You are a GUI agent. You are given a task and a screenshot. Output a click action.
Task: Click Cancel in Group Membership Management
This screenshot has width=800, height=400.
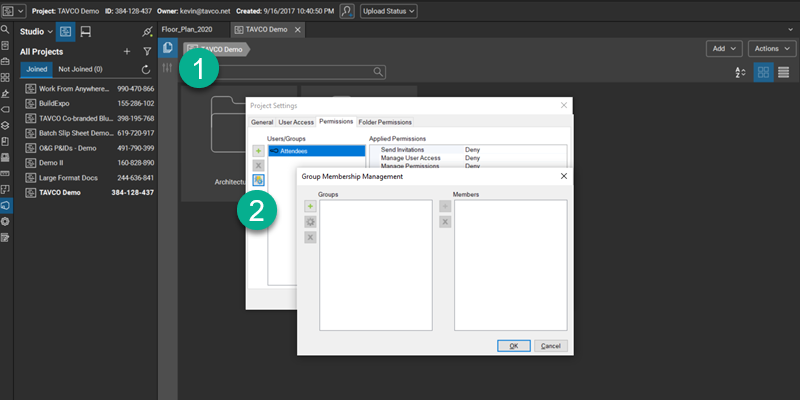coord(551,346)
